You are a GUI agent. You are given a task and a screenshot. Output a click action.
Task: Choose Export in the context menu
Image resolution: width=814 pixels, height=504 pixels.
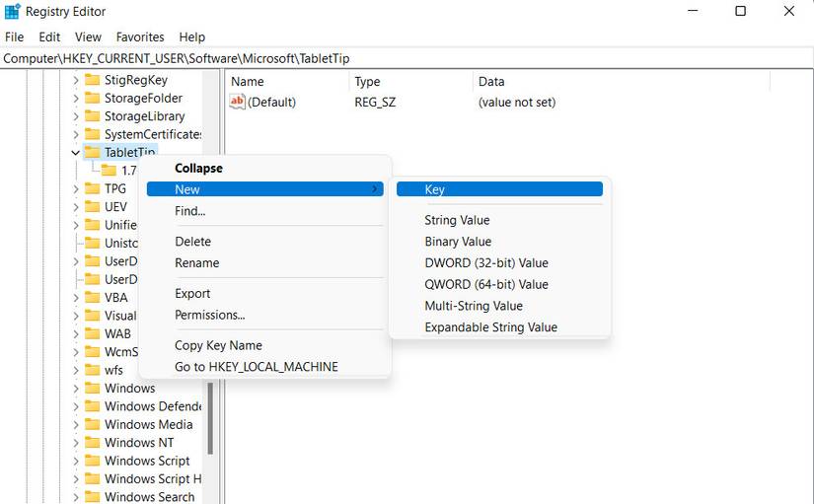point(265,293)
